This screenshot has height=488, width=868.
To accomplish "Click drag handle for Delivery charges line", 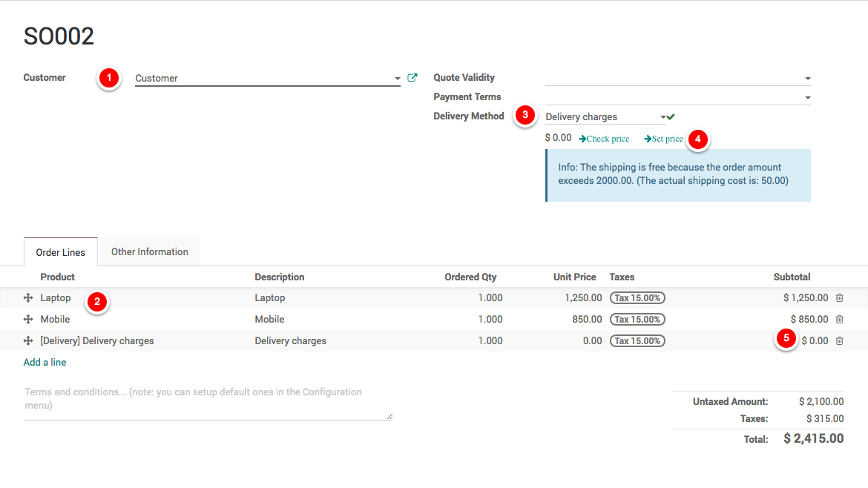I will (28, 341).
